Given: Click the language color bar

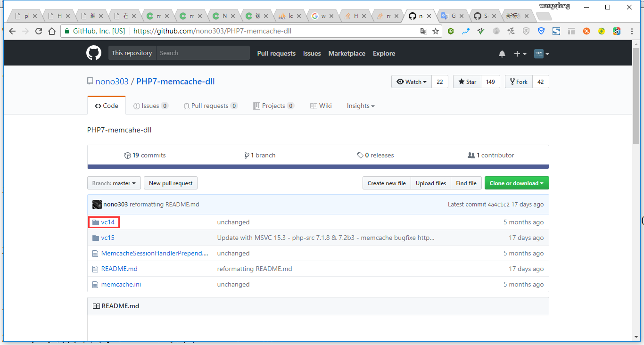Looking at the screenshot, I should click(x=318, y=166).
